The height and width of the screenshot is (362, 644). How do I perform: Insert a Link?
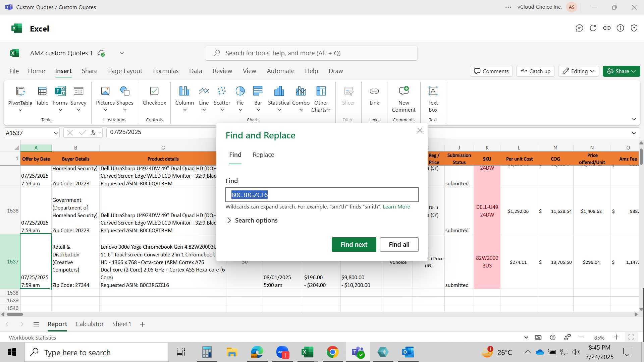pyautogui.click(x=374, y=96)
